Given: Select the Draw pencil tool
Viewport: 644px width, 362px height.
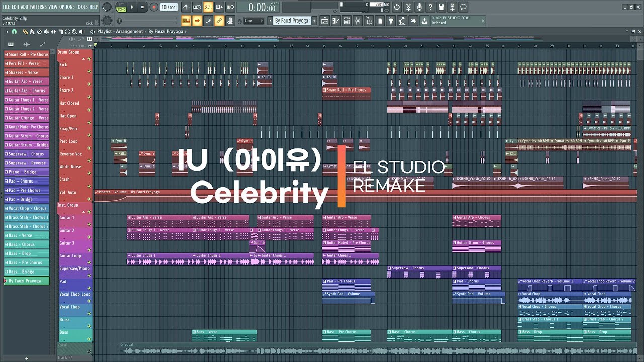Looking at the screenshot, I should point(26,32).
